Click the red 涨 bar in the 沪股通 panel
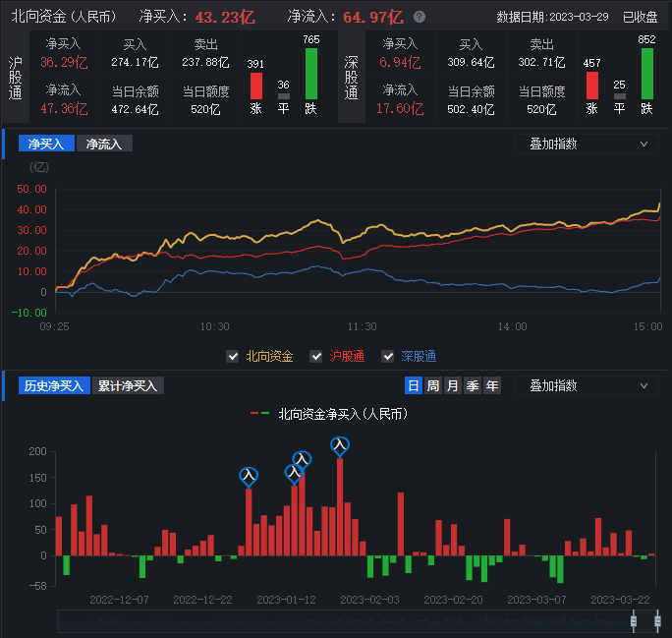This screenshot has width=672, height=638. pos(255,86)
